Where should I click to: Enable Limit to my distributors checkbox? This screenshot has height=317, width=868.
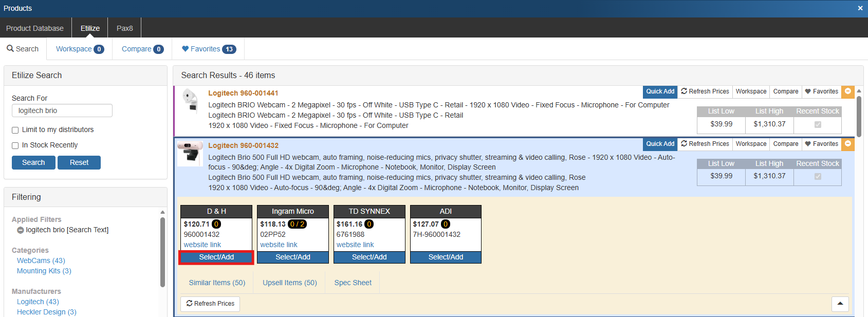(15, 130)
